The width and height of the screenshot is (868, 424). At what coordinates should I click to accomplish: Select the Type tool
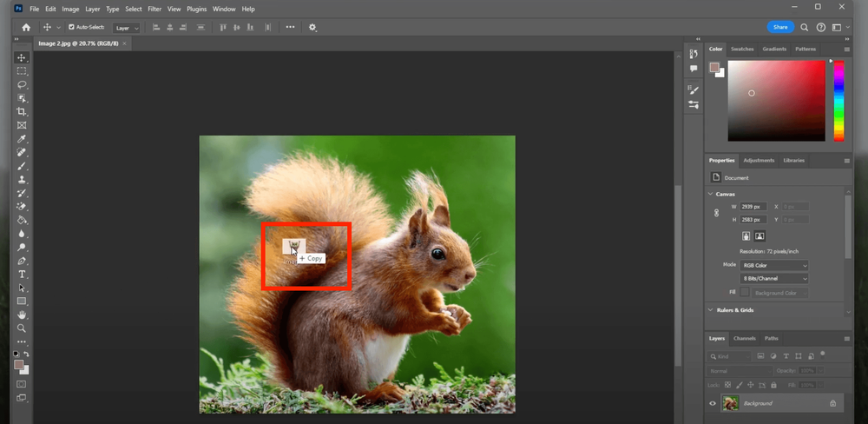click(x=22, y=275)
